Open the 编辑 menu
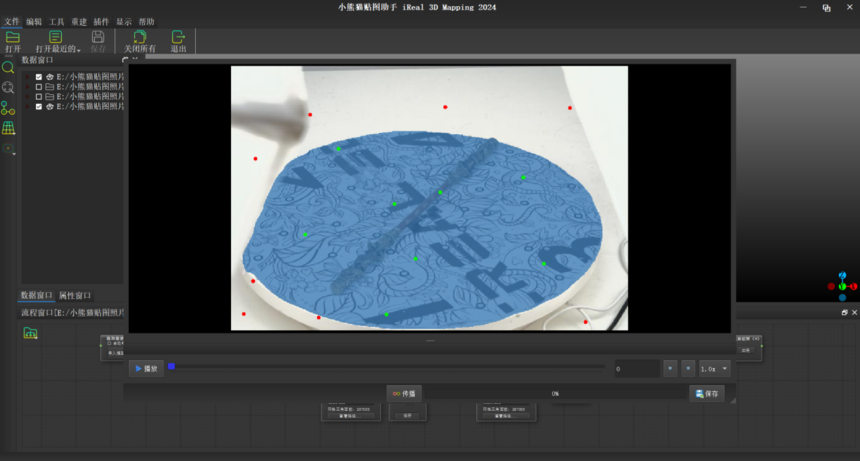860x461 pixels. coord(33,22)
